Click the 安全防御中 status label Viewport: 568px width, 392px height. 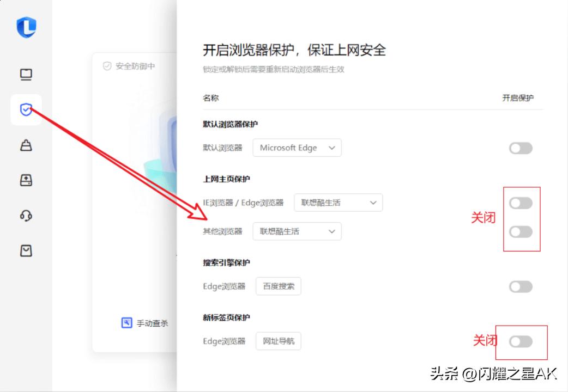click(135, 66)
